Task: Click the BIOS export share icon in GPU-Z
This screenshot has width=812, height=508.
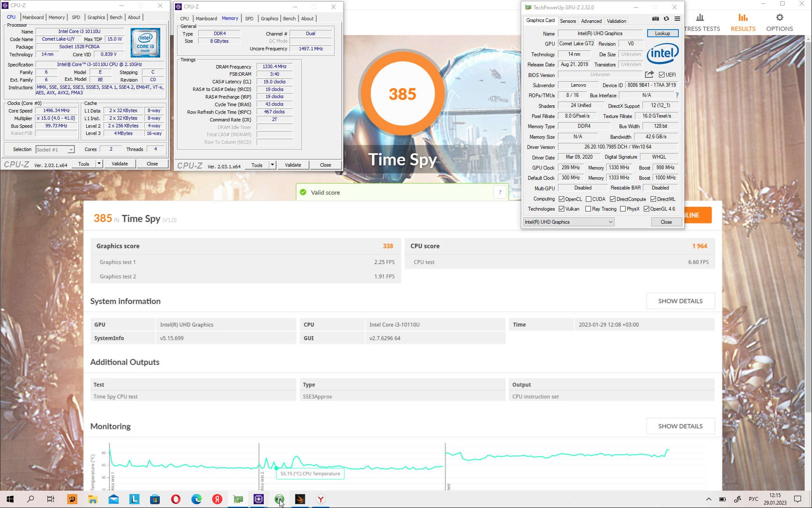Action: (x=649, y=74)
